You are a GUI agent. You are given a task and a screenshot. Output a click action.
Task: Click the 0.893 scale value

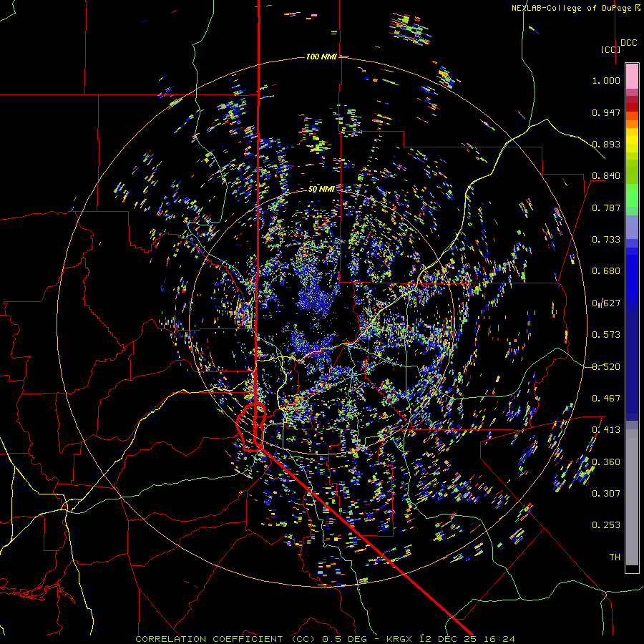click(606, 144)
